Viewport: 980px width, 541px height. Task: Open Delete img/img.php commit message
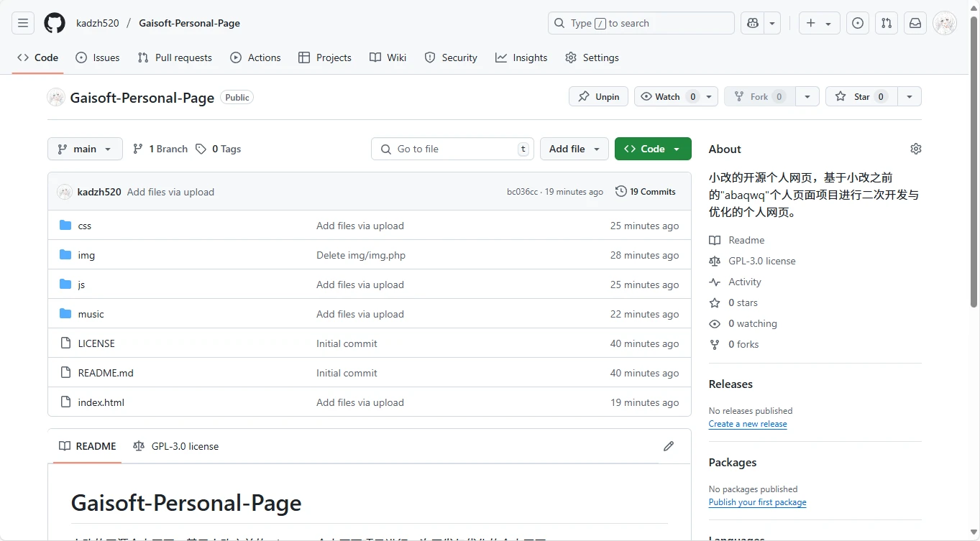click(361, 255)
